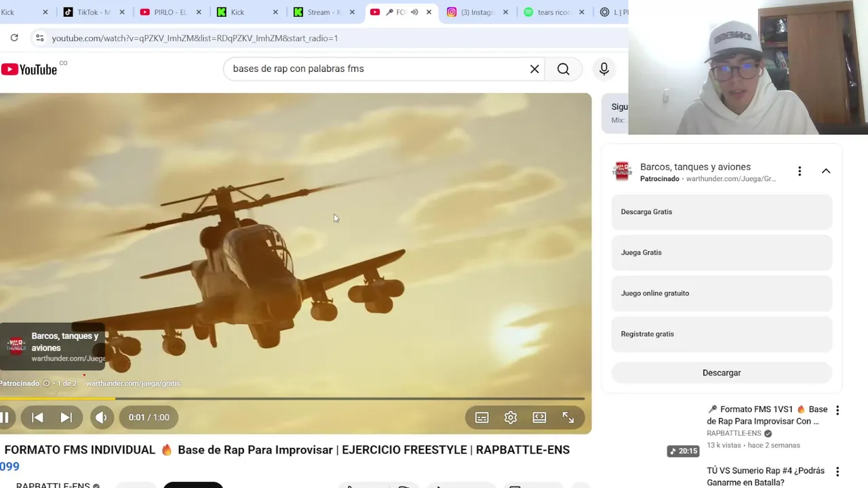Skip to the previous video
This screenshot has height=488, width=868.
click(x=37, y=418)
